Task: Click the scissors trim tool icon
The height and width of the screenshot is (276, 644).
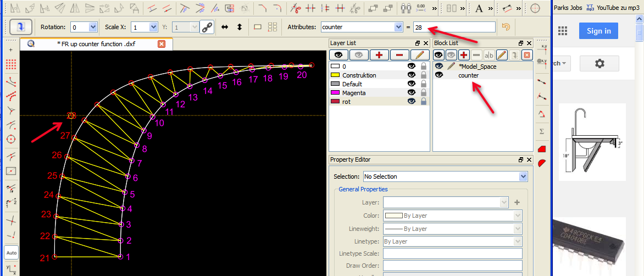Action: [x=296, y=8]
